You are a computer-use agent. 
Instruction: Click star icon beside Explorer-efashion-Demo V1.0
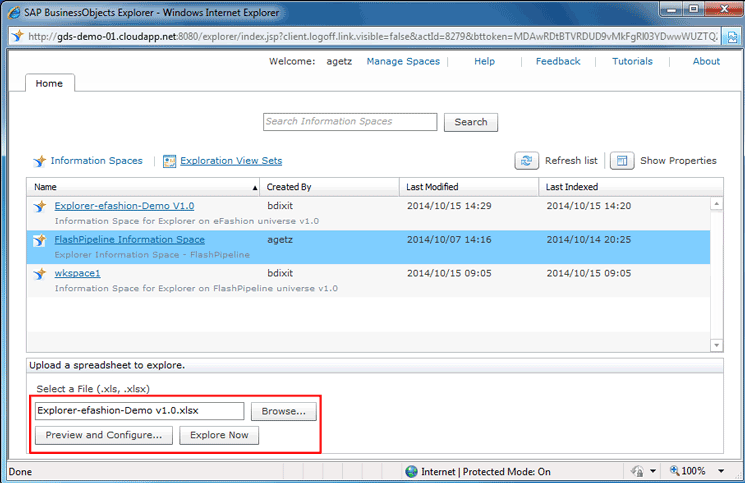(40, 206)
